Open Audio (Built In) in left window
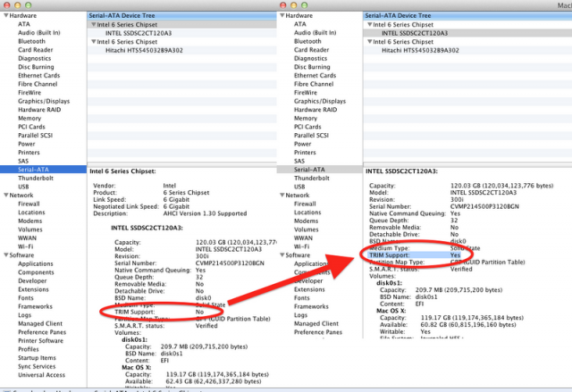This screenshot has height=392, width=572. tap(39, 32)
